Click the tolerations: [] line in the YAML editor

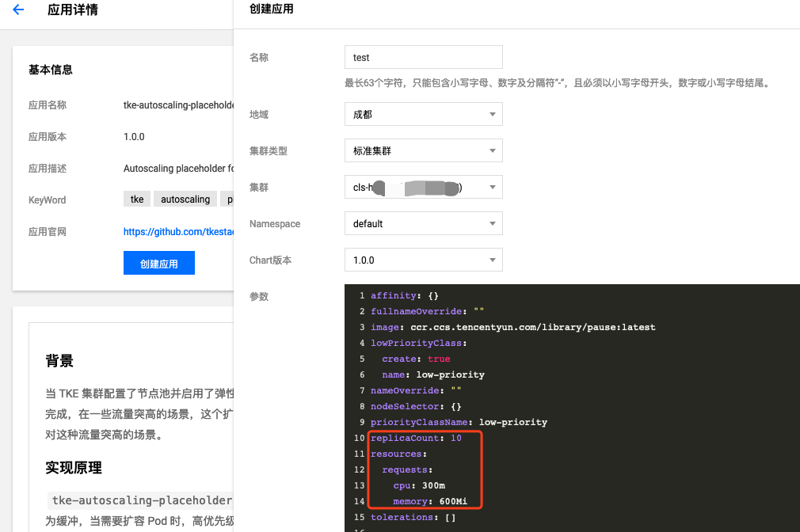(413, 517)
